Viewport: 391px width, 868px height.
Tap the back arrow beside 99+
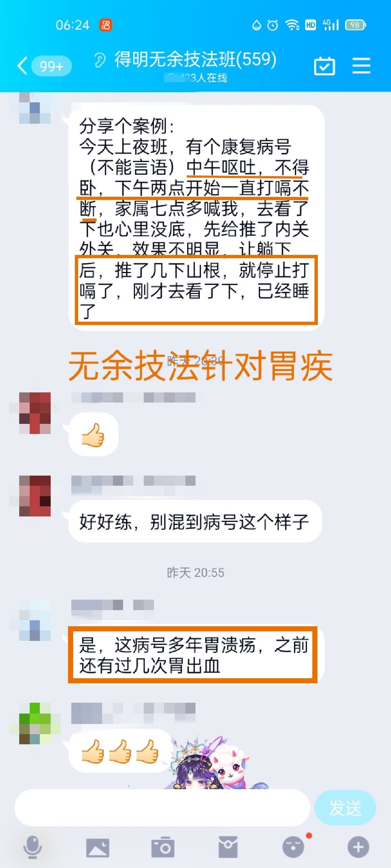[x=22, y=66]
